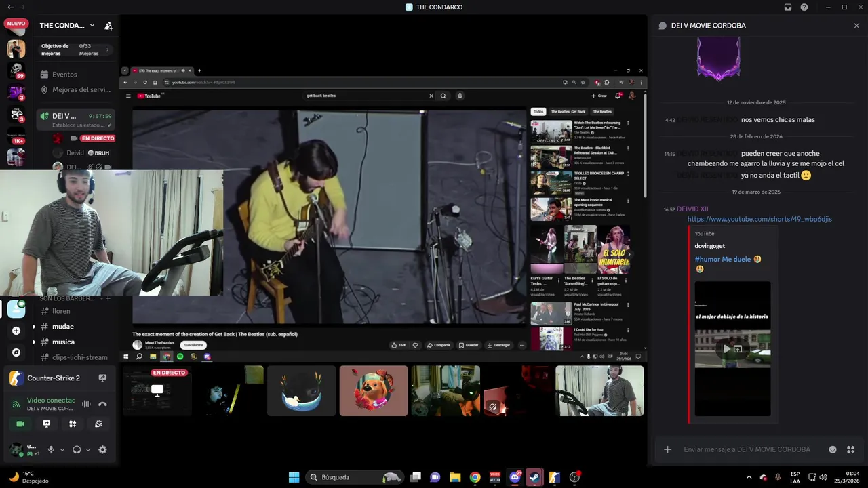Screen dimensions: 868x488
Task: Open Objetivo de mejoras progress arrow
Action: coord(107,49)
